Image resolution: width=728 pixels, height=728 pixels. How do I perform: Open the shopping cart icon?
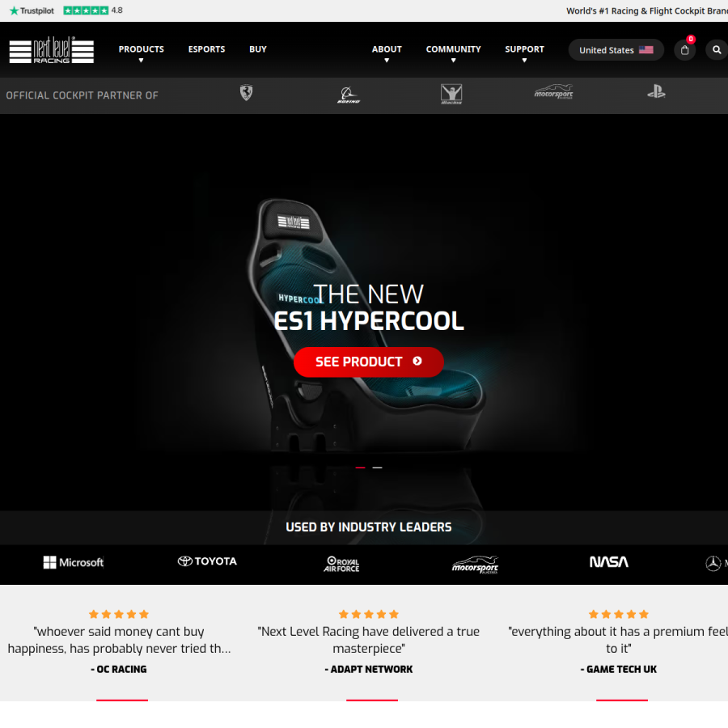pyautogui.click(x=684, y=49)
